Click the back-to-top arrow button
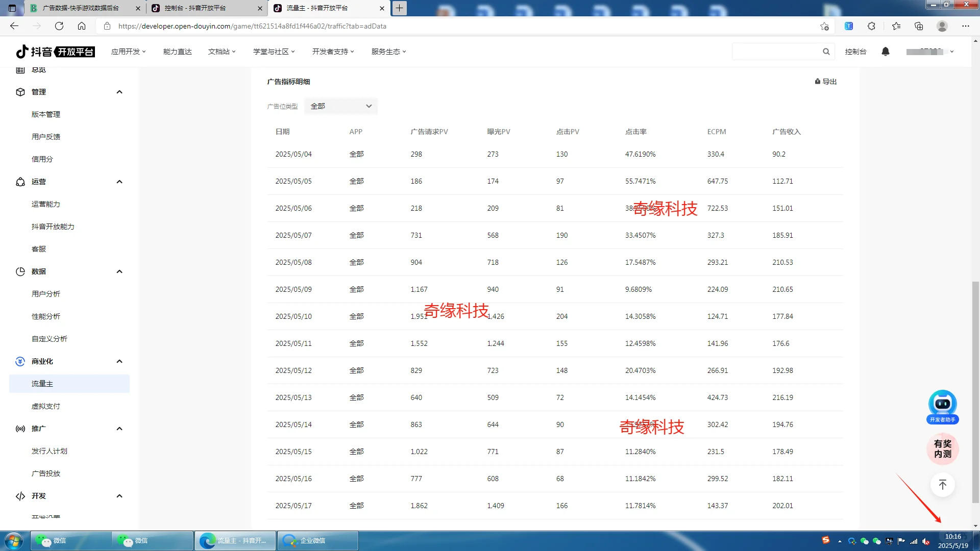980x551 pixels. click(942, 485)
